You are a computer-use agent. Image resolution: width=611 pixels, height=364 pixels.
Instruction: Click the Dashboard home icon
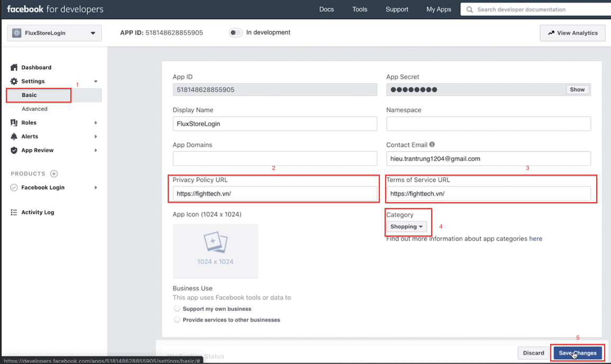point(14,67)
